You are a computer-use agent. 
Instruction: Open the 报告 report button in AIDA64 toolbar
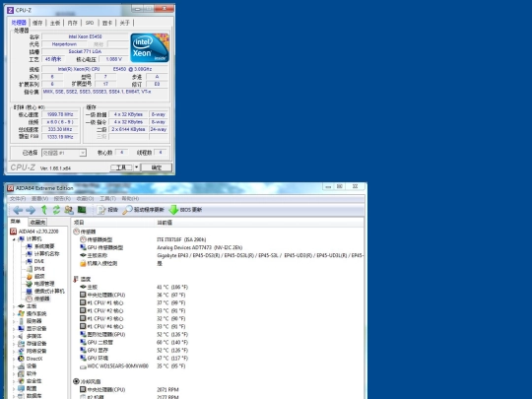tap(107, 210)
